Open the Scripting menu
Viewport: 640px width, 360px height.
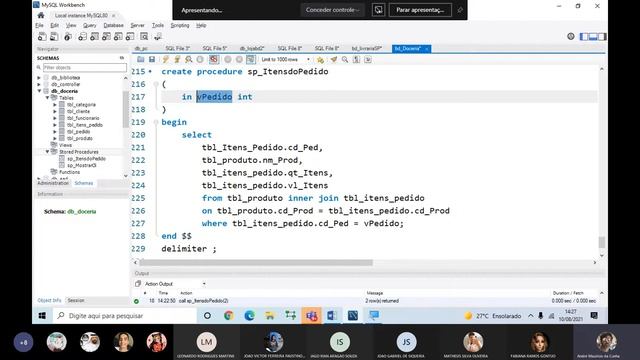(180, 25)
